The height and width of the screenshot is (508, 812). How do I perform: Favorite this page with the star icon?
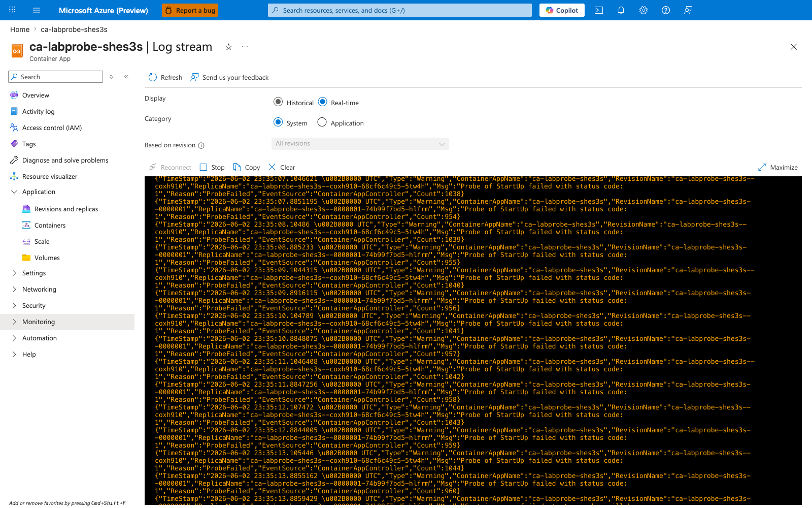pyautogui.click(x=228, y=47)
